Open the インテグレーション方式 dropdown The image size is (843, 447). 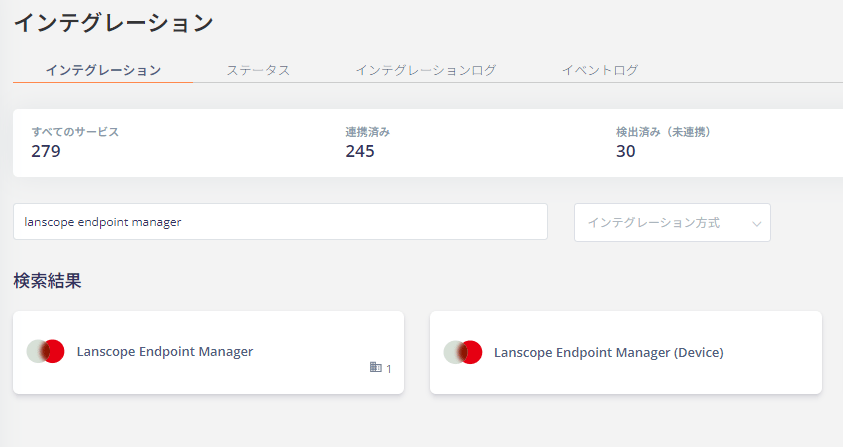(x=672, y=222)
